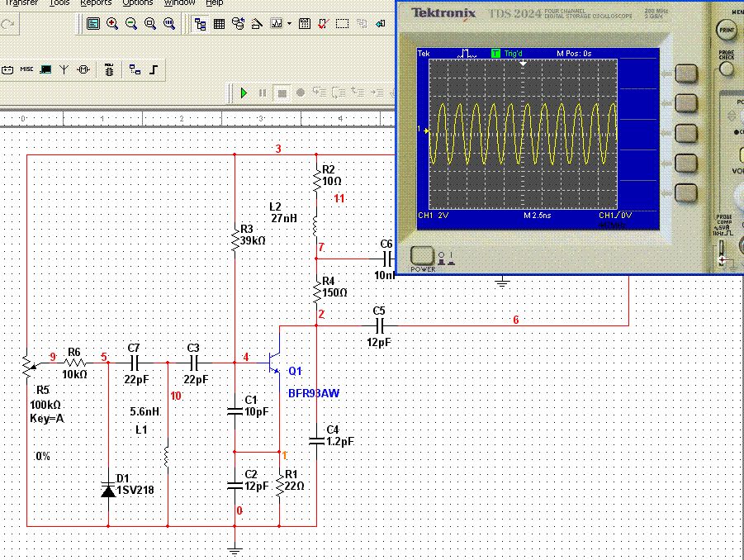This screenshot has height=560, width=744.
Task: Select the MISC component group icon
Action: [x=27, y=70]
